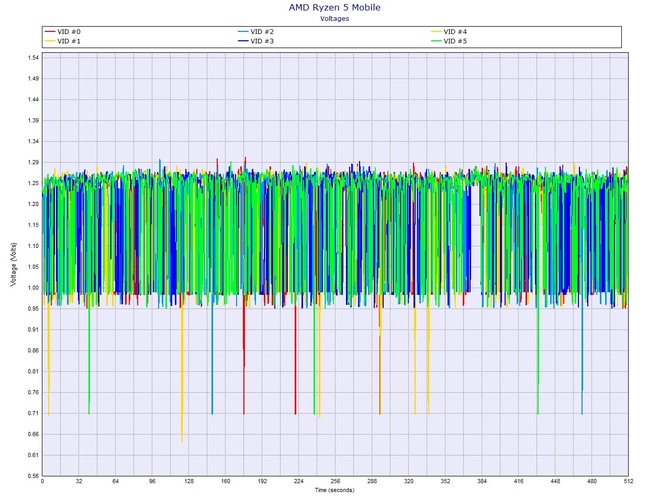Click the 1.54 value on voltage axis
The image size is (670, 502).
coord(34,58)
